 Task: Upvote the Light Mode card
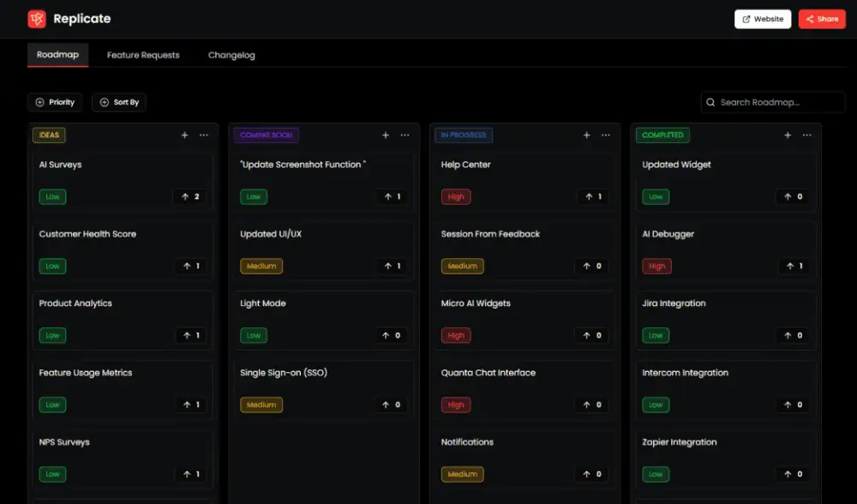pos(391,336)
